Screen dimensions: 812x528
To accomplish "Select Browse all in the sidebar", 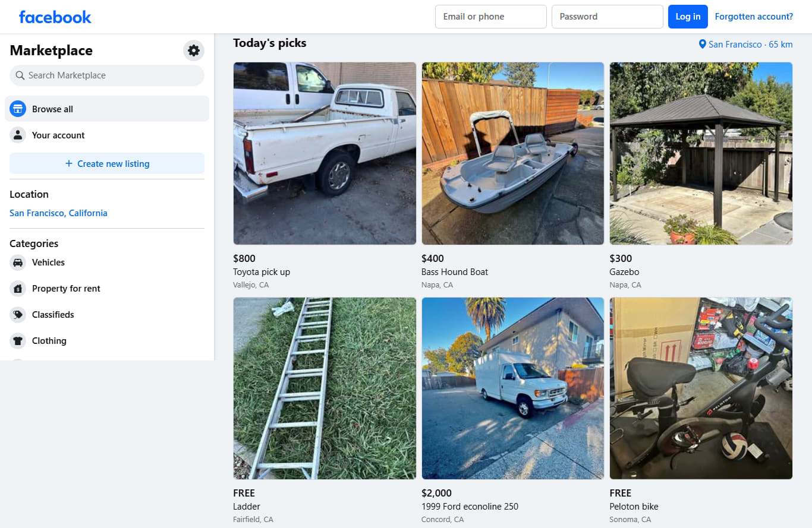I will click(x=53, y=109).
